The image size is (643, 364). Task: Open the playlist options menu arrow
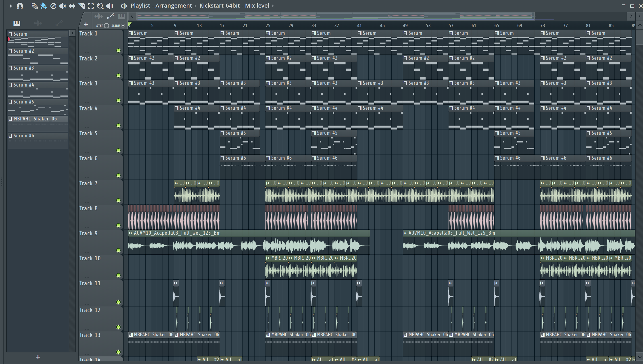(x=10, y=6)
